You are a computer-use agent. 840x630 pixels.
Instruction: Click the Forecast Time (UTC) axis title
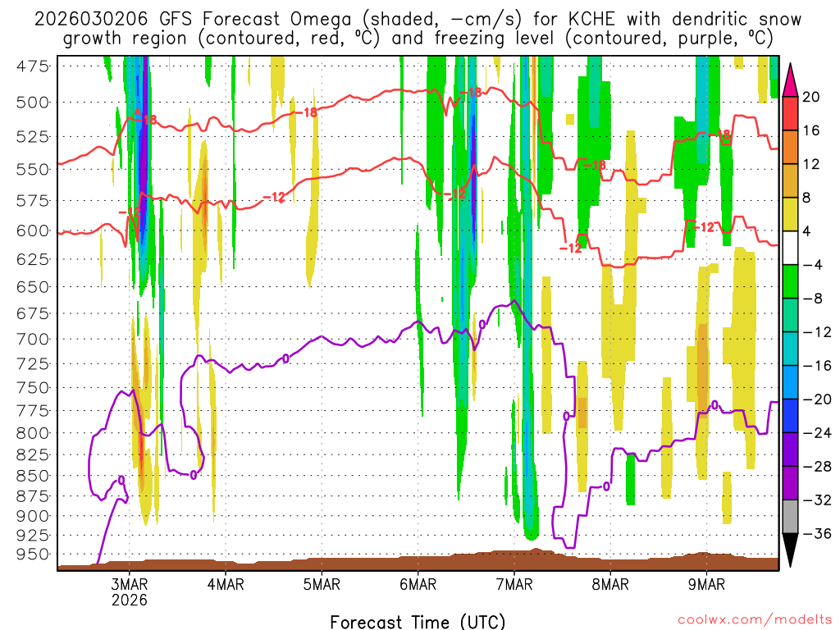point(418,622)
